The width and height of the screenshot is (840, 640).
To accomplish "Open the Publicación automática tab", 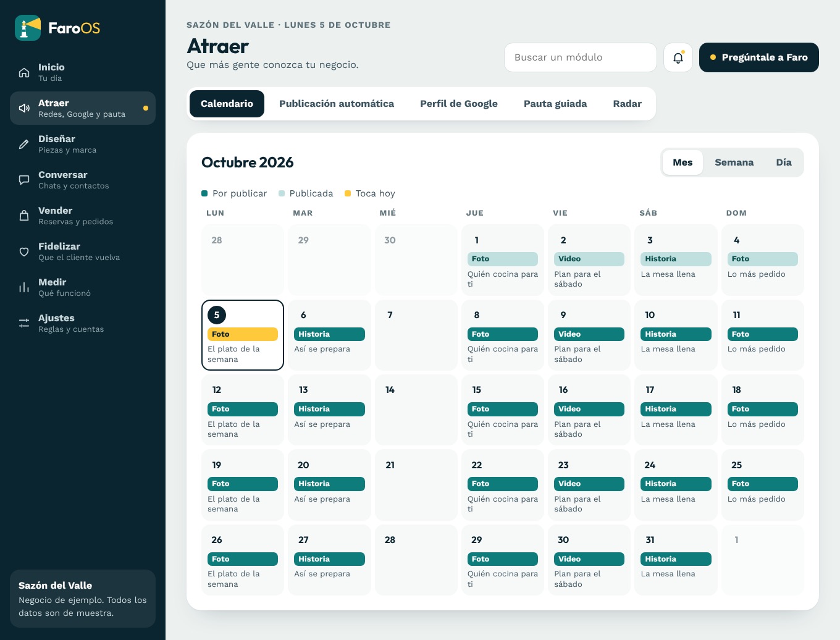I will (x=337, y=104).
